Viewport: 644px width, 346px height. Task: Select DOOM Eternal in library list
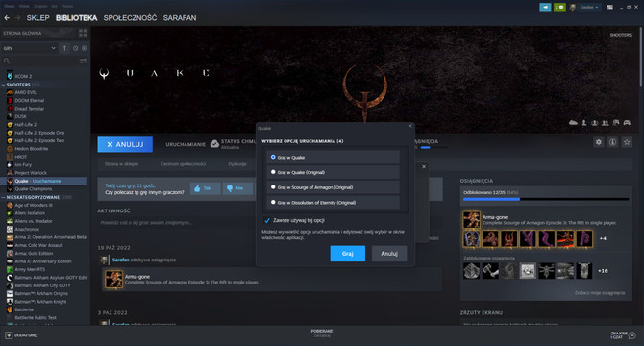pos(29,101)
